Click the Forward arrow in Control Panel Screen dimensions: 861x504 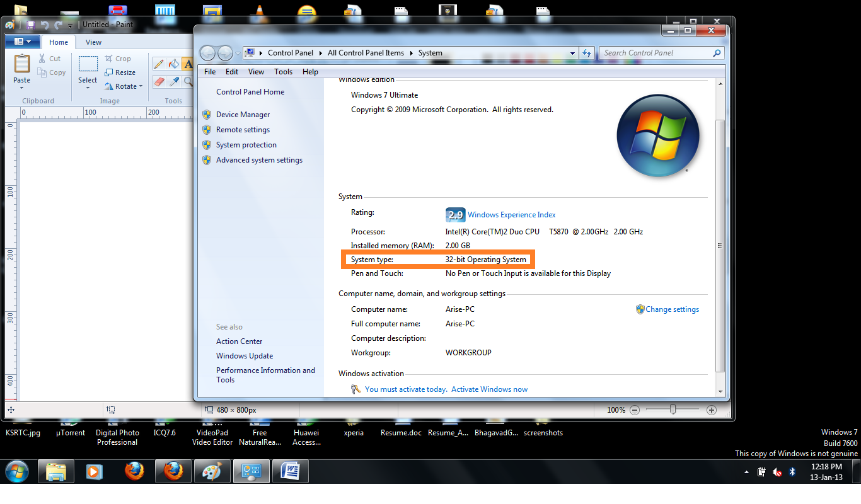tap(224, 53)
